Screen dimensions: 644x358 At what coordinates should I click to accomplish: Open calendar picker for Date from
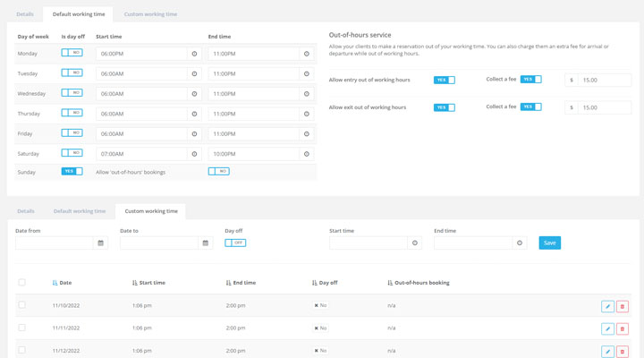click(100, 243)
